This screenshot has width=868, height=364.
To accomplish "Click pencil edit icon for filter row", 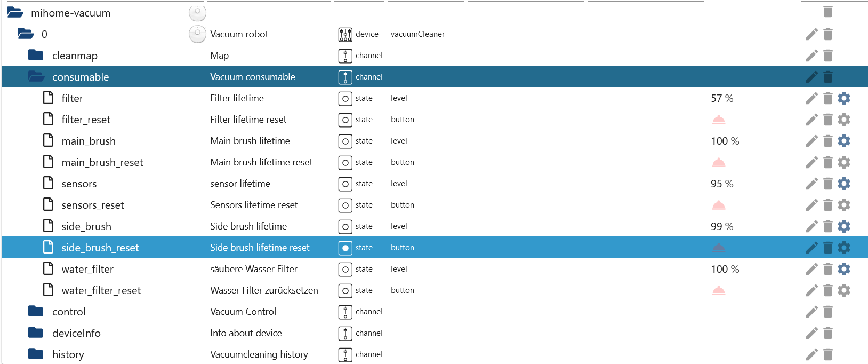I will (811, 98).
